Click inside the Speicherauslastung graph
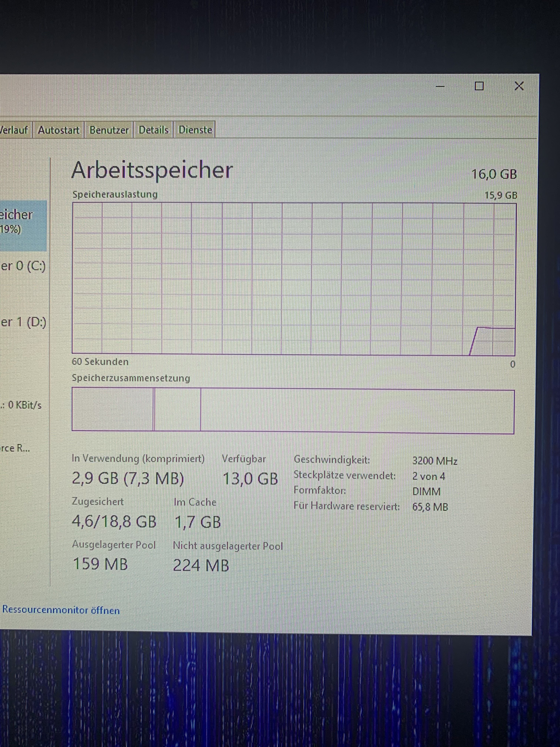 pos(294,279)
